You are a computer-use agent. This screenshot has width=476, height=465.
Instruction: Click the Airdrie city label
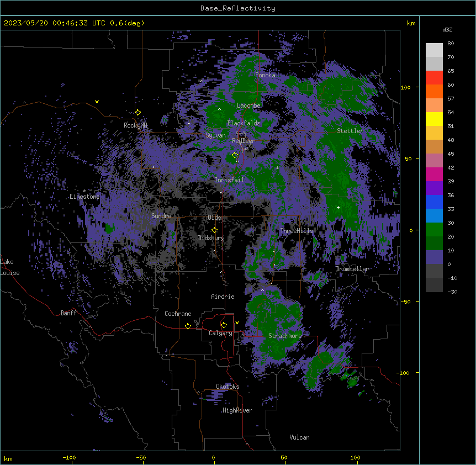[223, 297]
